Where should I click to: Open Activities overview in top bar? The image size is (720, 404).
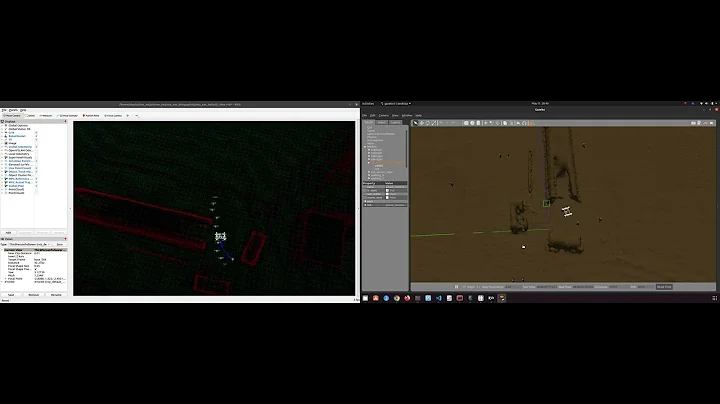tap(368, 104)
